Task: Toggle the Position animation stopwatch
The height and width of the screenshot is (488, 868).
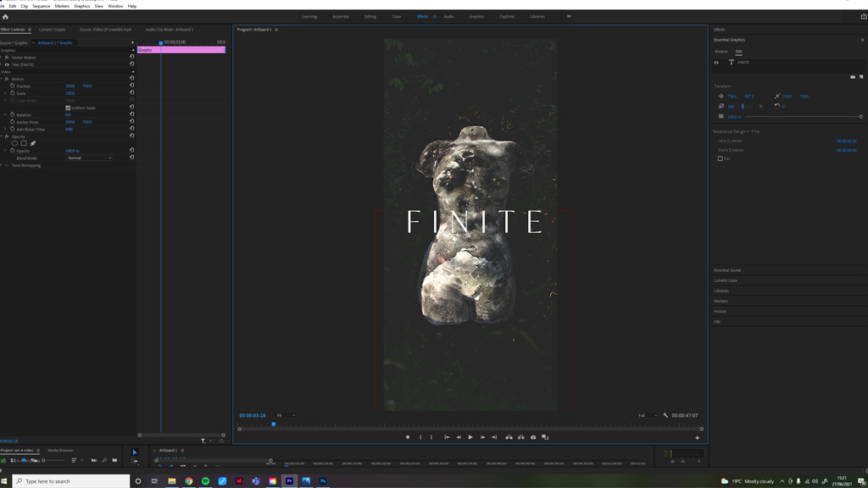Action: (x=12, y=86)
